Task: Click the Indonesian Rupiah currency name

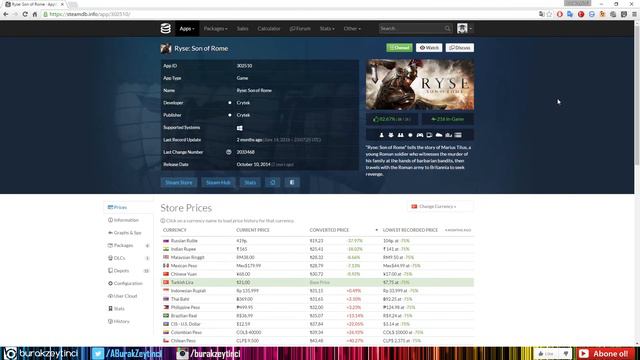Action: click(x=188, y=291)
